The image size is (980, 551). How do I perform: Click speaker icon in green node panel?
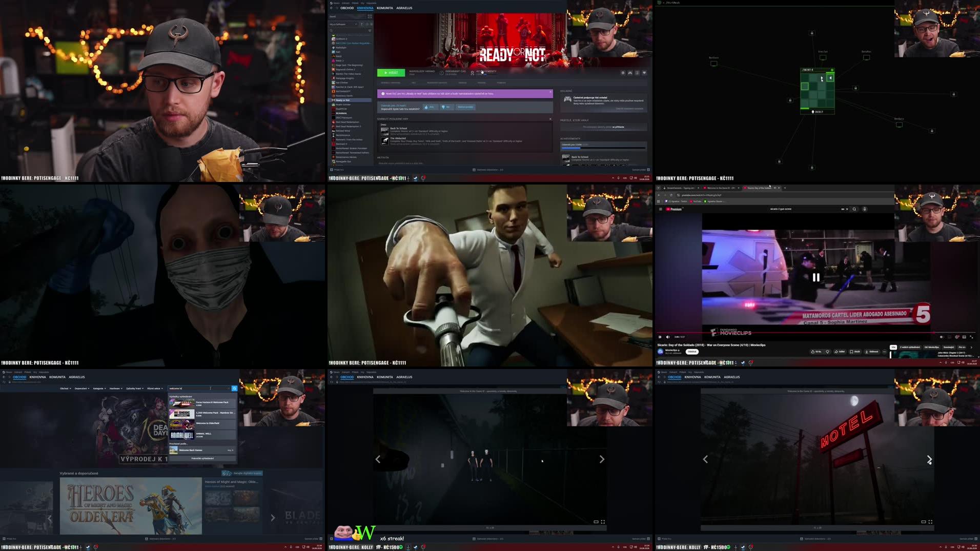[830, 78]
